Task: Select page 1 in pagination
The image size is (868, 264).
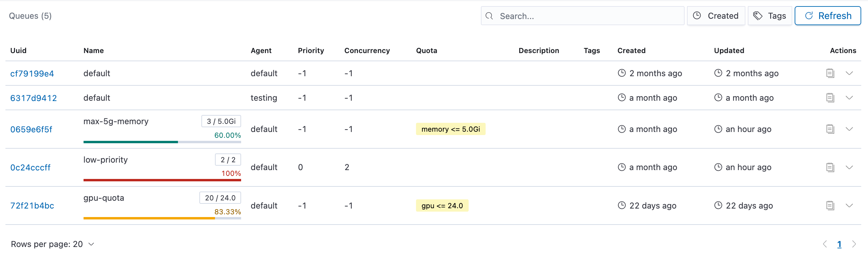Action: pyautogui.click(x=839, y=244)
